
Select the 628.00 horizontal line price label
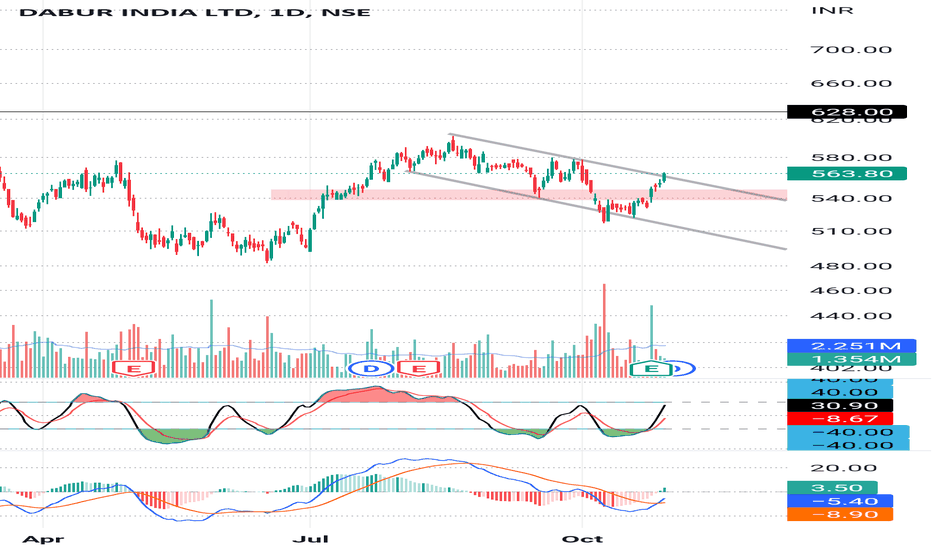coord(846,111)
